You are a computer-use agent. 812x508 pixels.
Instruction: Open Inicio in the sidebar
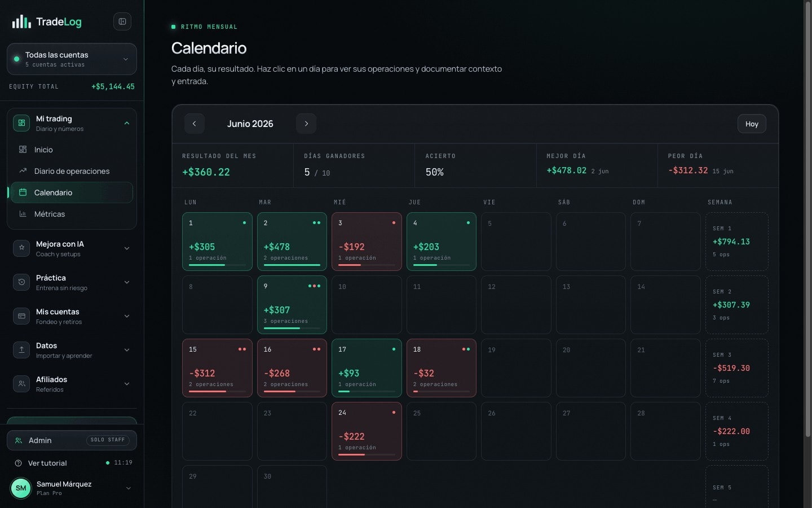72,150
